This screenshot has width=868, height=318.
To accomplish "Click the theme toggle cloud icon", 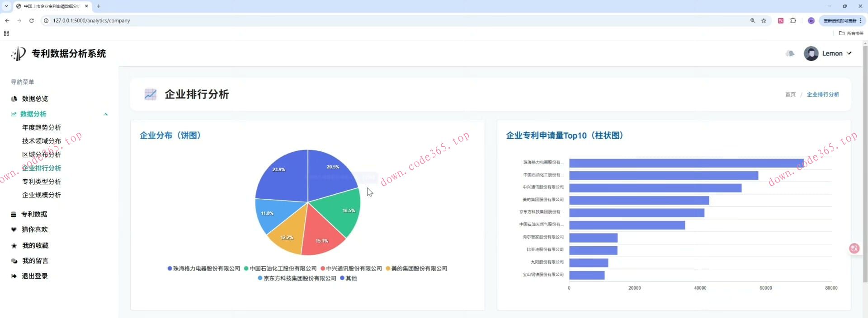I will tap(790, 53).
